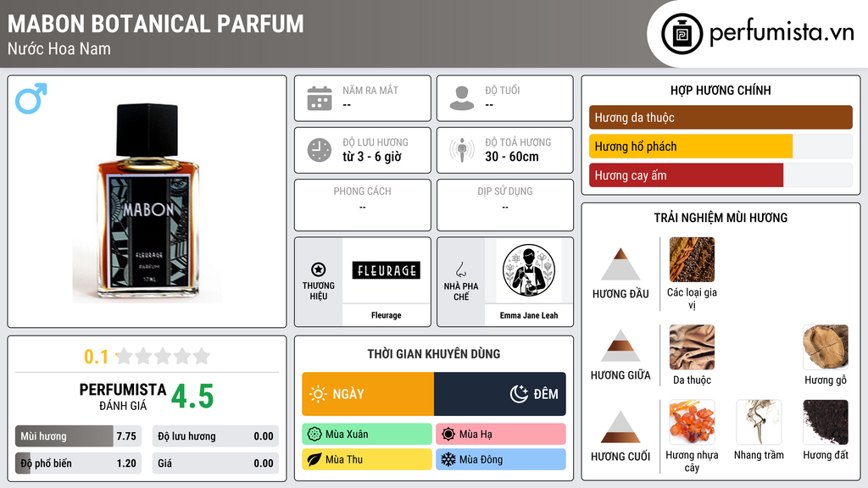Click the '30 - 60cm' sillage value

coord(512,157)
